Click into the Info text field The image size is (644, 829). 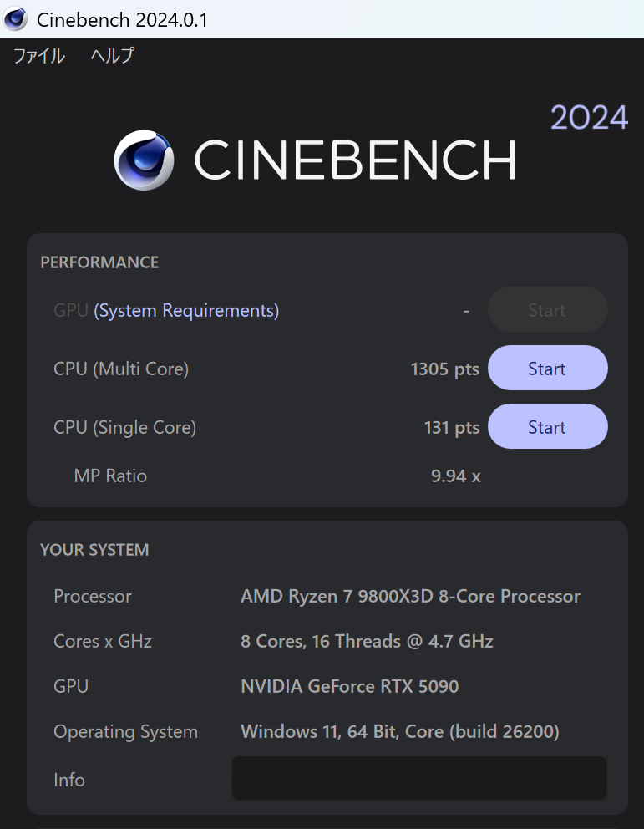point(419,778)
